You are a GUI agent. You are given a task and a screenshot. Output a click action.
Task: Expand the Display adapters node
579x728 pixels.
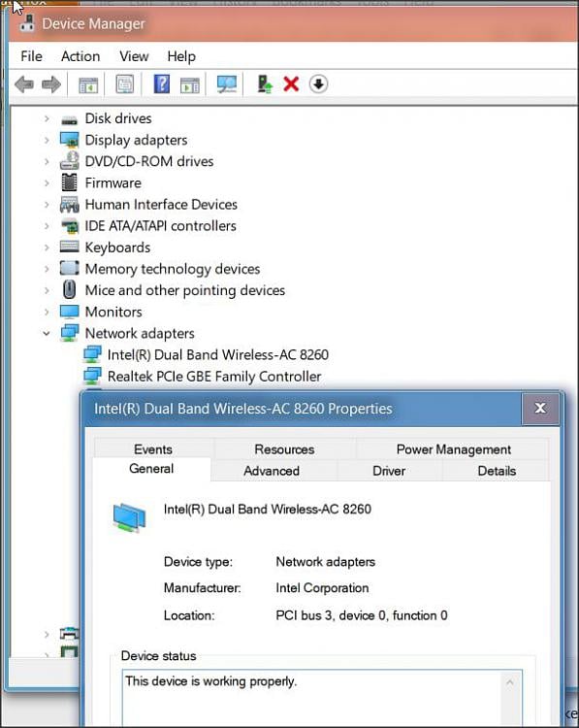(47, 140)
